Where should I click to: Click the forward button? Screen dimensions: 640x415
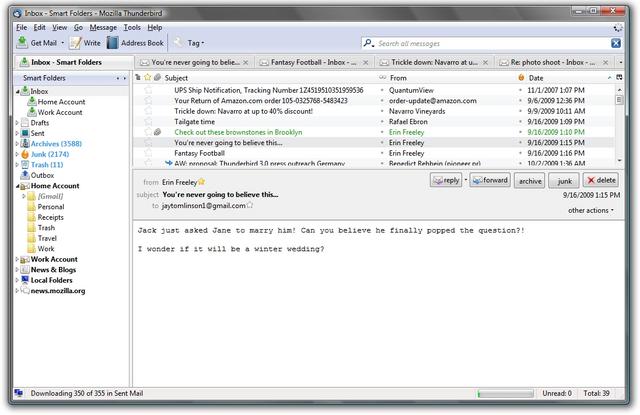click(x=490, y=180)
